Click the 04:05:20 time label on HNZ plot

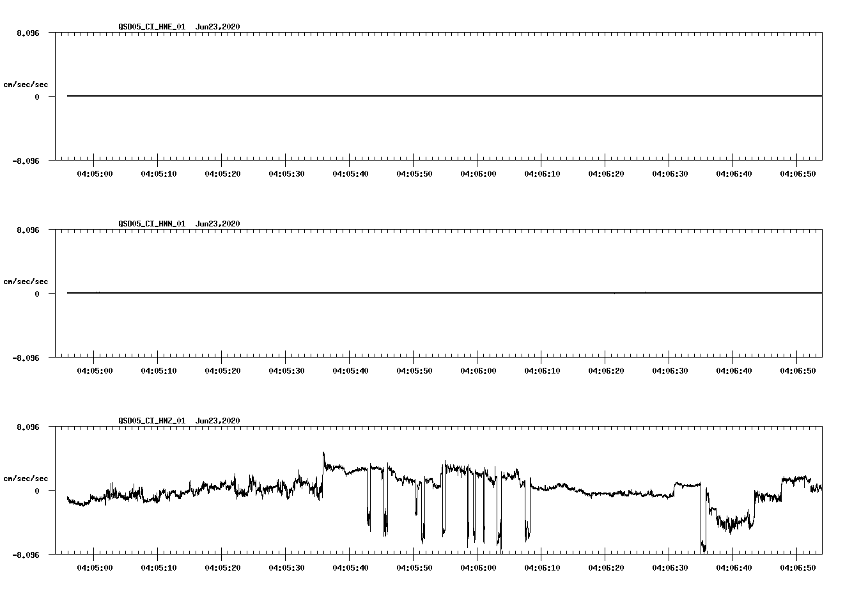coord(222,568)
